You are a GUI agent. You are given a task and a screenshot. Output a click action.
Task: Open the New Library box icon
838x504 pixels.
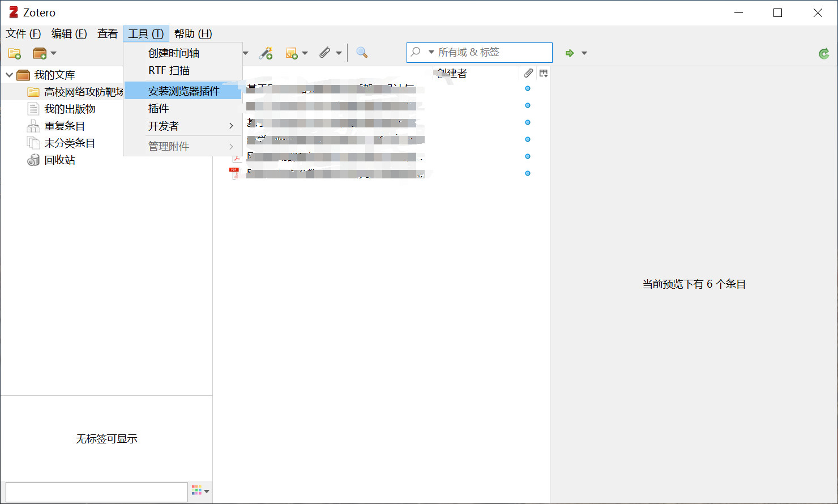39,53
